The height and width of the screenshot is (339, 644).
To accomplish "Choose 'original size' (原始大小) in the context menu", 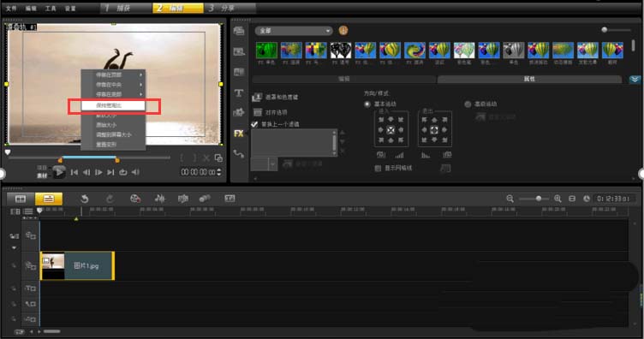I will tap(106, 125).
